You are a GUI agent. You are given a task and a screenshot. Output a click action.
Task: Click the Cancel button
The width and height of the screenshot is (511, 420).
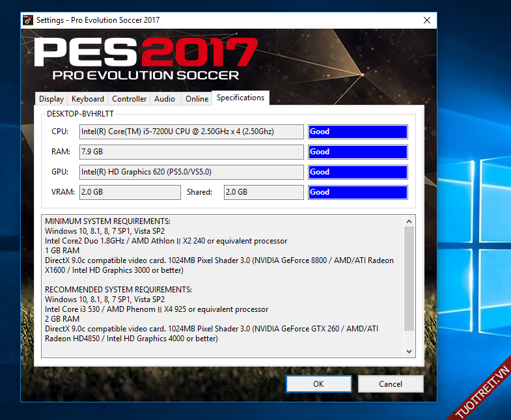click(x=391, y=384)
